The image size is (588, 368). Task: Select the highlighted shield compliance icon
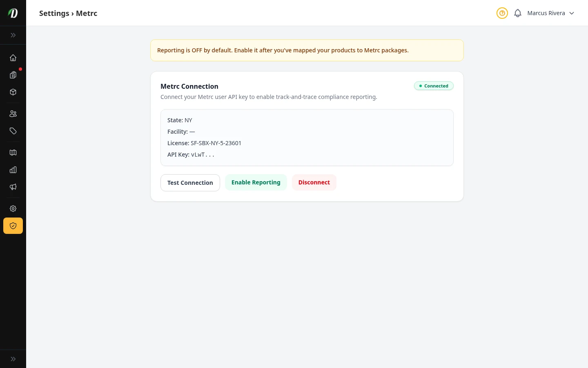pyautogui.click(x=13, y=226)
